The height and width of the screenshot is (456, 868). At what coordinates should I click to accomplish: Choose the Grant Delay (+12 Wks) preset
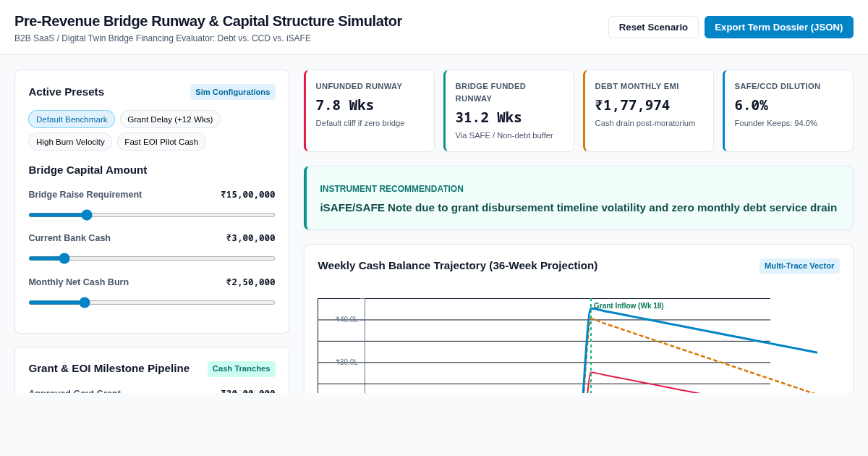[x=170, y=119]
